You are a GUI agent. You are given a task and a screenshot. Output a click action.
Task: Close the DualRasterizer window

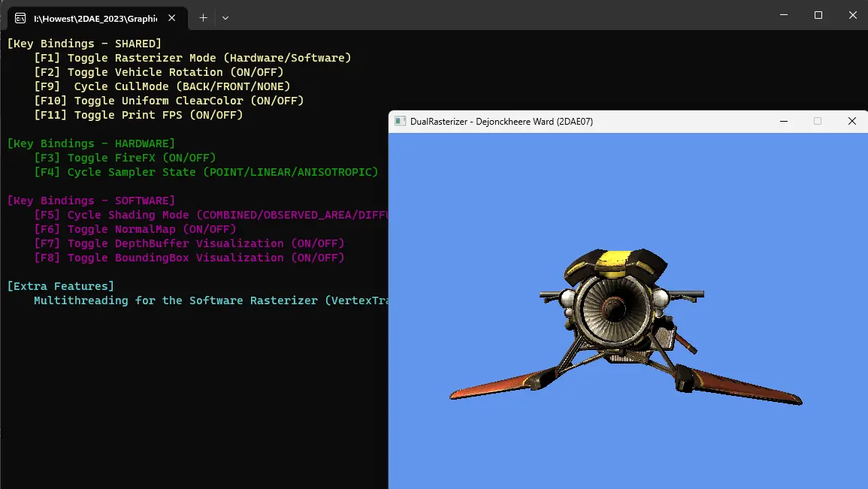(851, 121)
